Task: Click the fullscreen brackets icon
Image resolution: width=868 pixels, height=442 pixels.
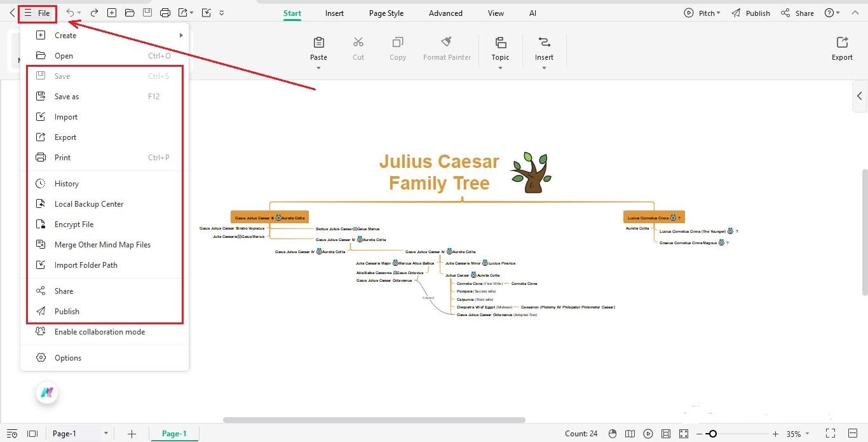Action: pyautogui.click(x=830, y=434)
